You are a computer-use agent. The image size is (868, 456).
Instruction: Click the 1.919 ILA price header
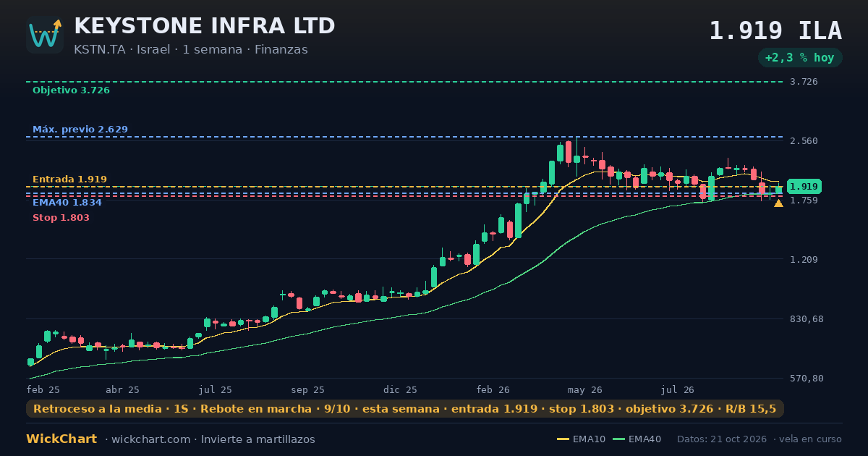(775, 31)
